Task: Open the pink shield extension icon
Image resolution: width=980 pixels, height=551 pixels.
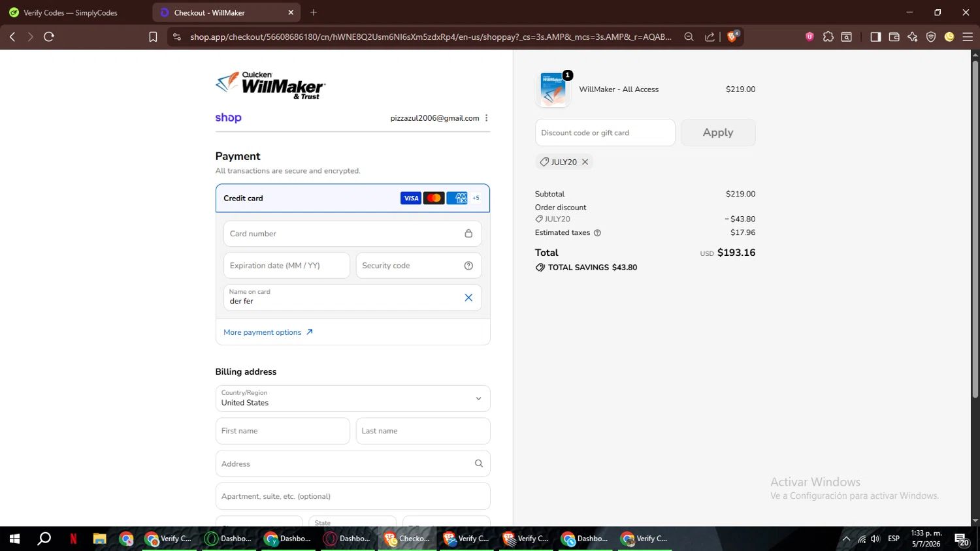Action: [809, 37]
